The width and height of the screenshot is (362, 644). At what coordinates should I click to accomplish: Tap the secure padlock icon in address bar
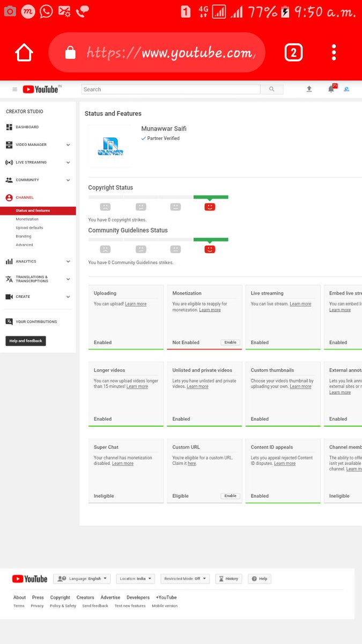[x=70, y=53]
